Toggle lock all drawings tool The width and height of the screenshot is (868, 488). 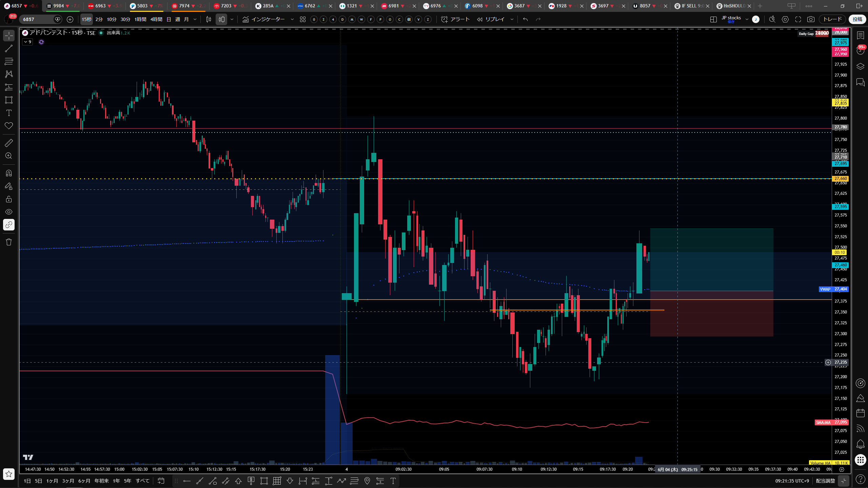pyautogui.click(x=9, y=199)
